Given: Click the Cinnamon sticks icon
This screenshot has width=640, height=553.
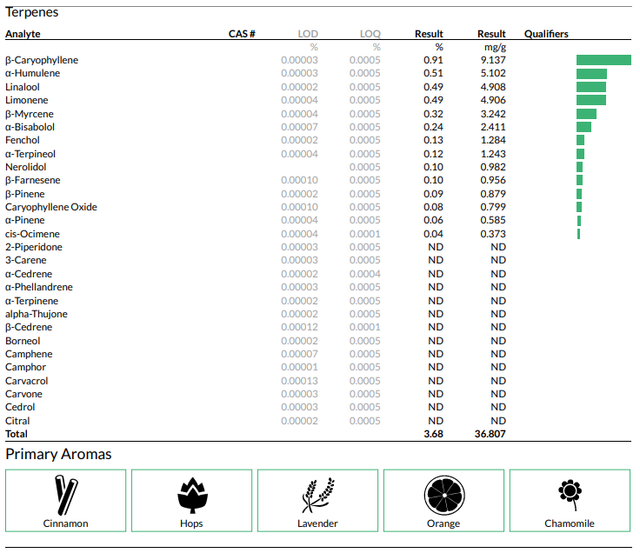Looking at the screenshot, I should 66,495.
